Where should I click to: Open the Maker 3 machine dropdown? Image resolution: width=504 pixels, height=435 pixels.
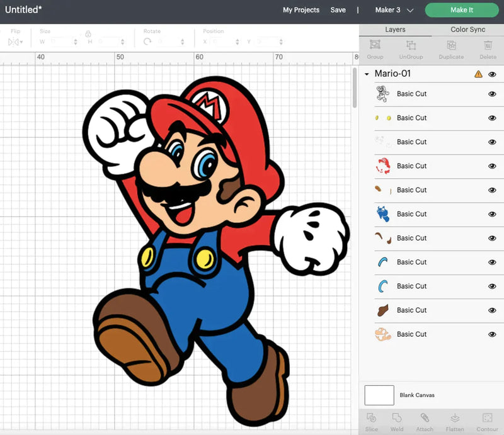(x=394, y=10)
